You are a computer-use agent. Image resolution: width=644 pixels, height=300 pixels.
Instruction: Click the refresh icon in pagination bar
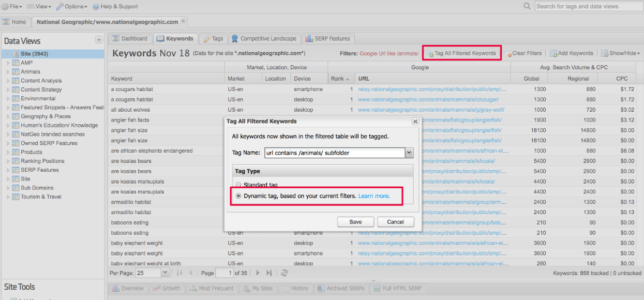tap(283, 273)
